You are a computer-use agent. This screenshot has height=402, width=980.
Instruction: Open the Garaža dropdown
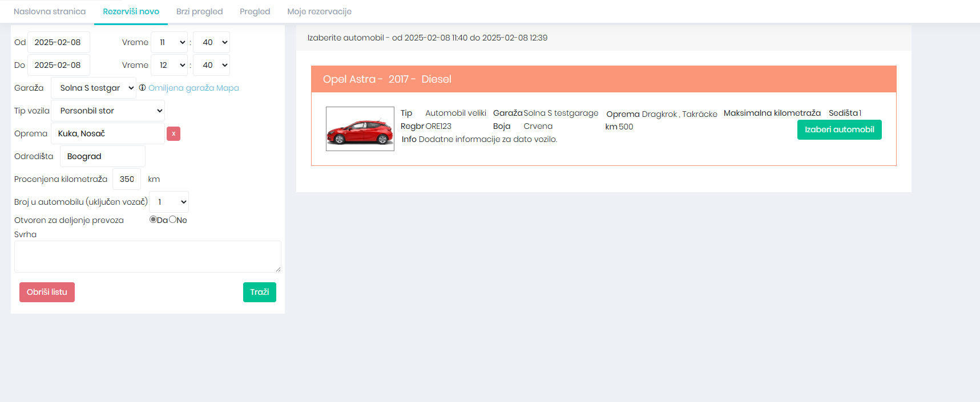94,88
